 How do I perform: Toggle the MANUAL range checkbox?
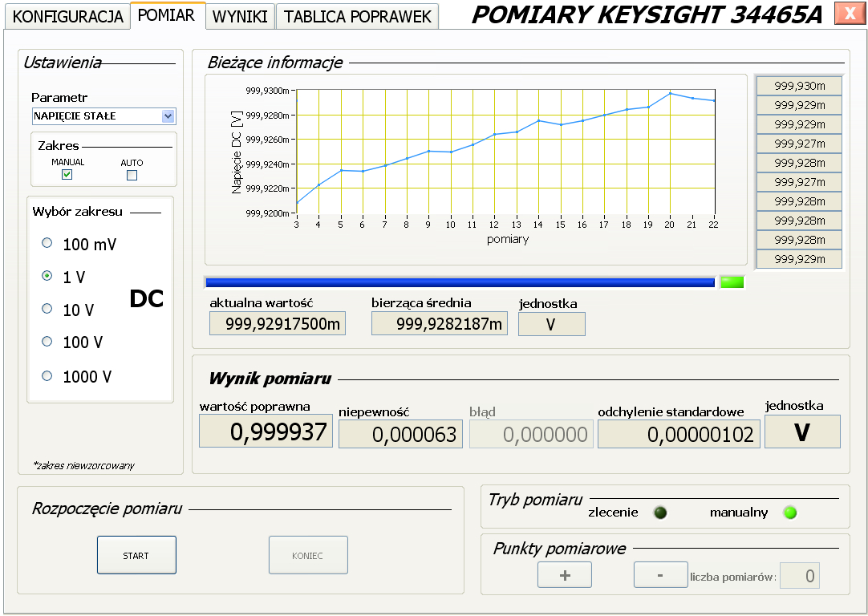[67, 174]
